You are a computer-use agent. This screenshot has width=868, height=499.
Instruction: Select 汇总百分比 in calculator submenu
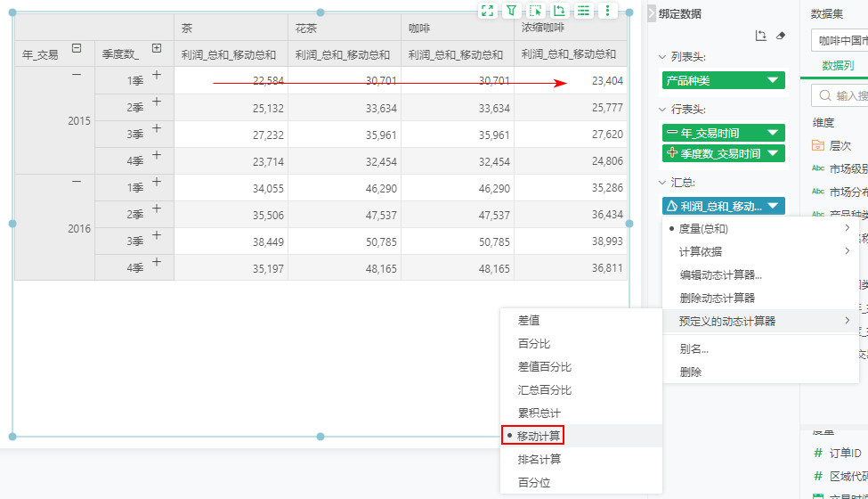click(581, 390)
